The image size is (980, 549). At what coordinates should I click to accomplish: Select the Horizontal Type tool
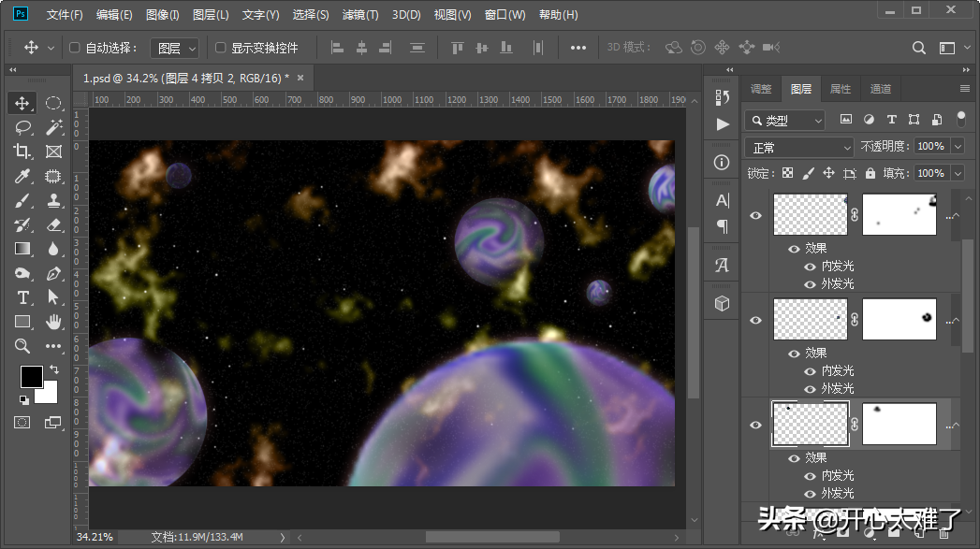(22, 297)
